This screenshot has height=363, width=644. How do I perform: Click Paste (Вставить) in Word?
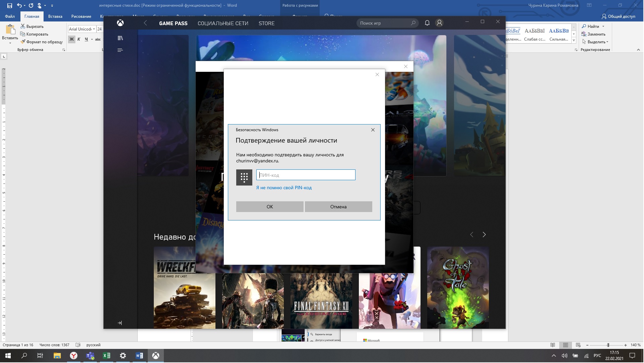(10, 34)
